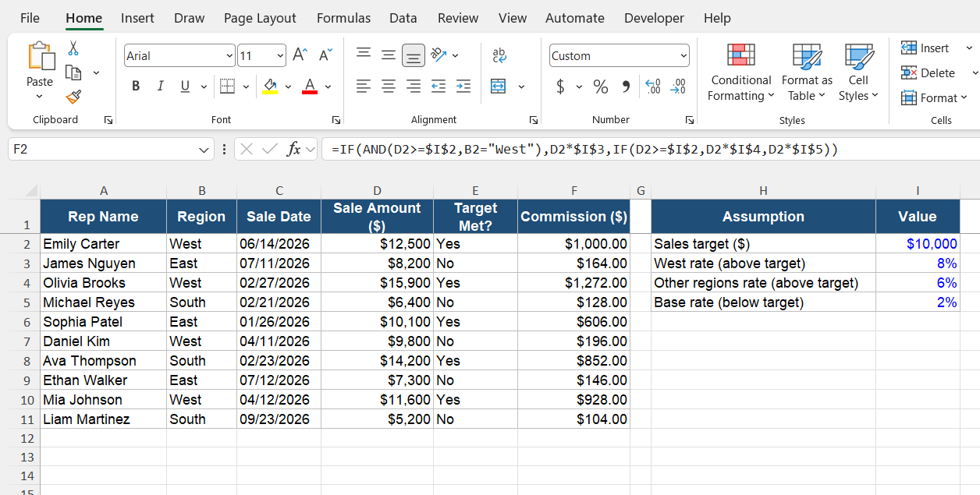Expand the Paste options arrow

coord(40,97)
